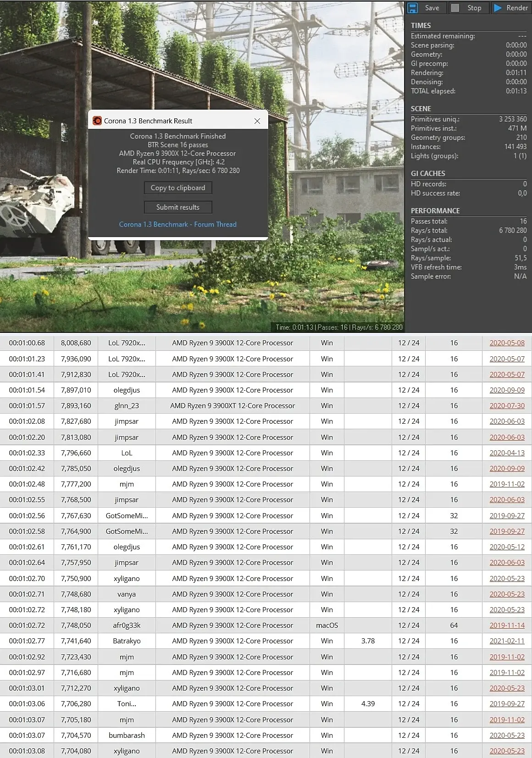Click the SCENE section header
The image size is (532, 758).
421,109
